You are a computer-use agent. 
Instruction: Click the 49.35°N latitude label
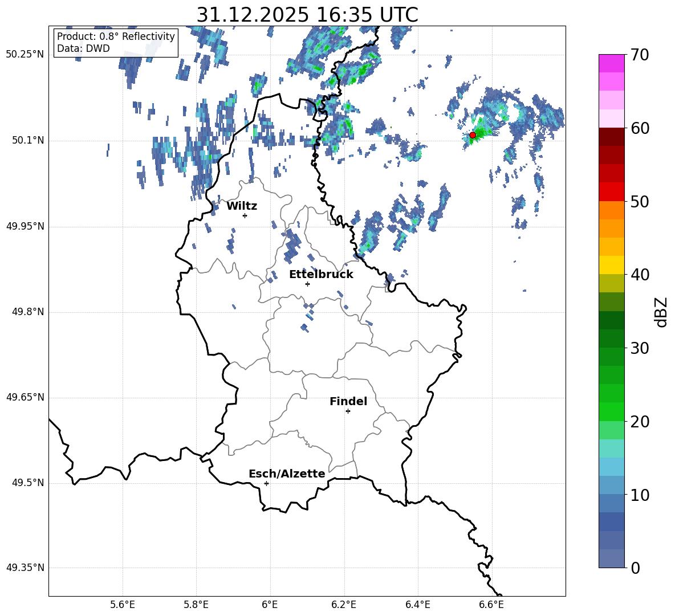point(25,568)
